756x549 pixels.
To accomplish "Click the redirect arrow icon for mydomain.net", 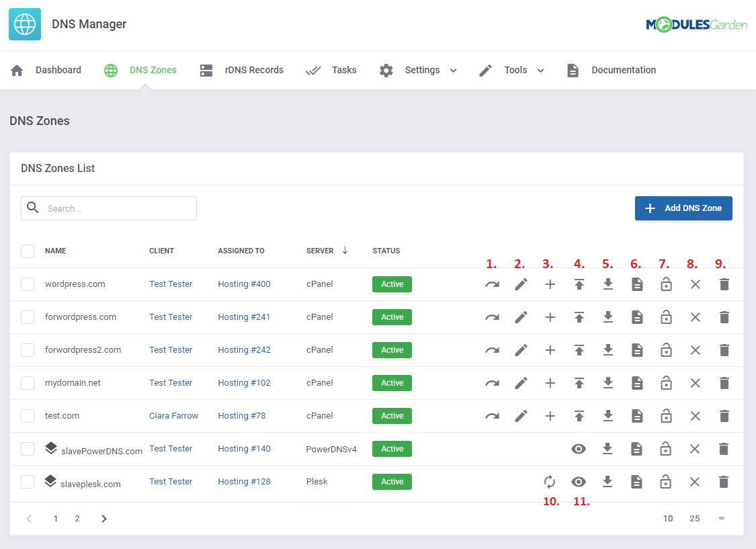I will [x=492, y=383].
